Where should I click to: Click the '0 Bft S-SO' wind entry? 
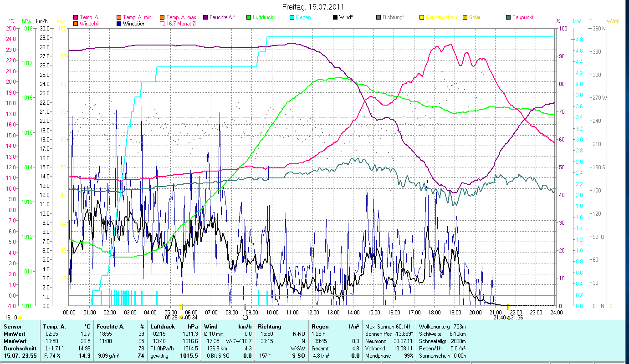219,356
